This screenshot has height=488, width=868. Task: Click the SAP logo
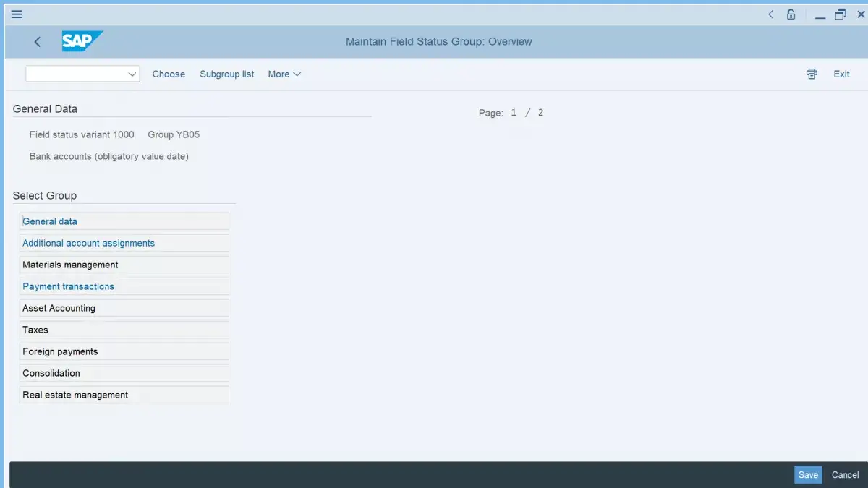82,41
